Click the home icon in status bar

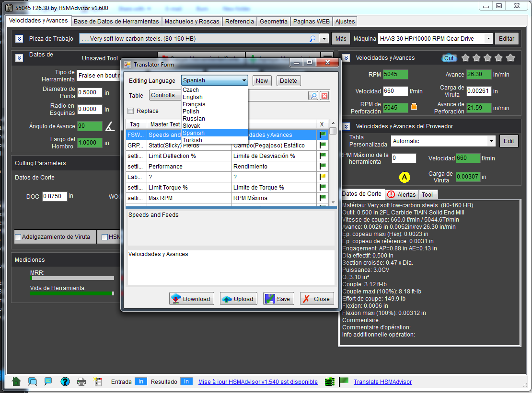click(x=16, y=382)
